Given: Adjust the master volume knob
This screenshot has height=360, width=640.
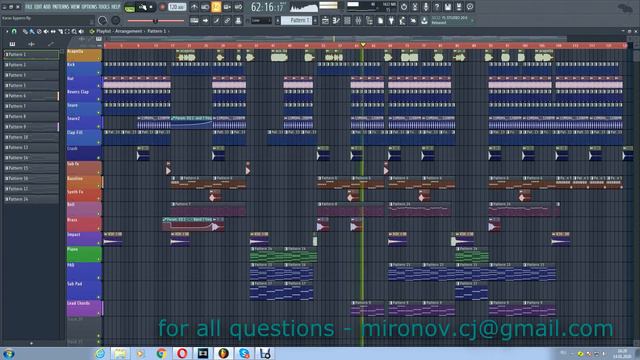Looking at the screenshot, I should pos(102,20).
